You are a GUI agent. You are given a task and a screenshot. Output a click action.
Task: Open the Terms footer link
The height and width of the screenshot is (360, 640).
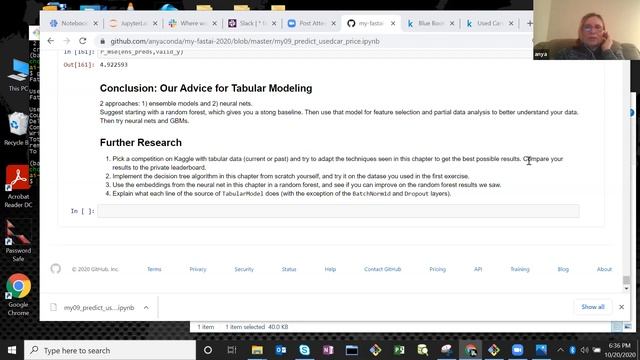pos(154,269)
